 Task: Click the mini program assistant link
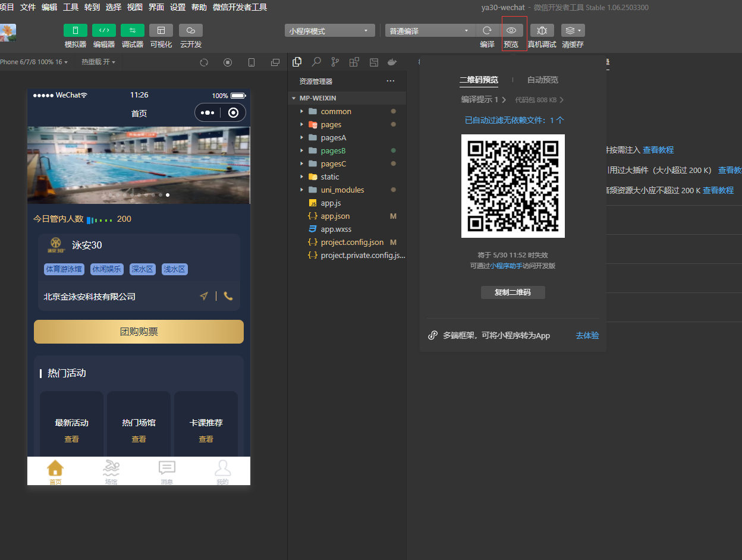click(506, 266)
